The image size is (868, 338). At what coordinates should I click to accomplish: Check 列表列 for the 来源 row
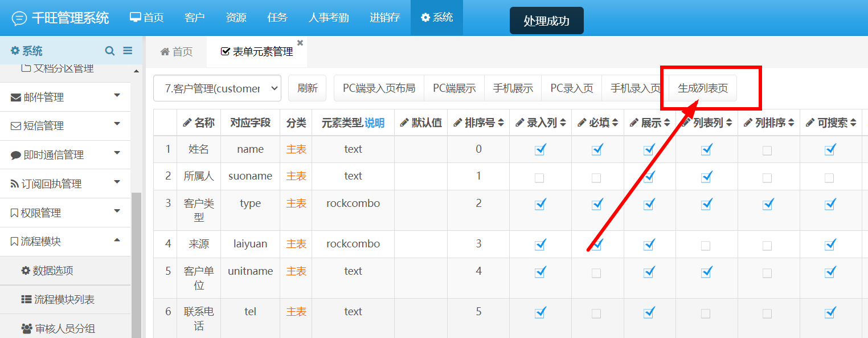[x=706, y=246]
